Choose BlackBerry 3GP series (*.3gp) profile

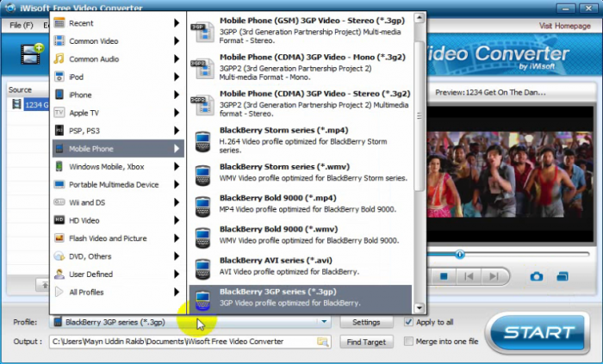301,299
